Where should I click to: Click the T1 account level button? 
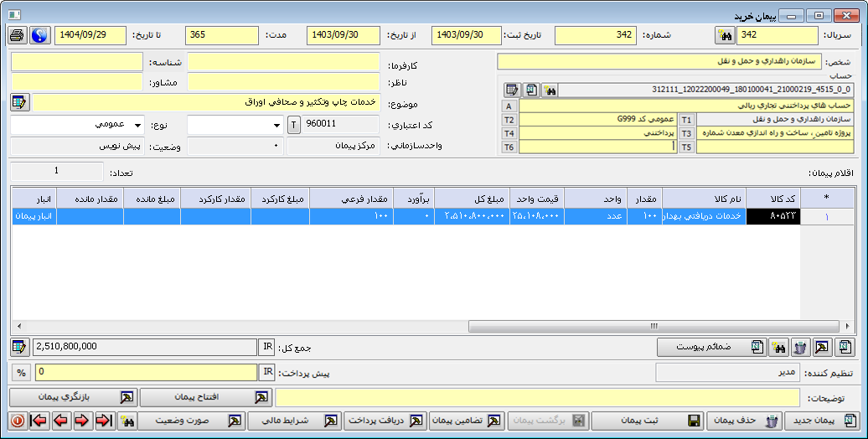coord(686,120)
